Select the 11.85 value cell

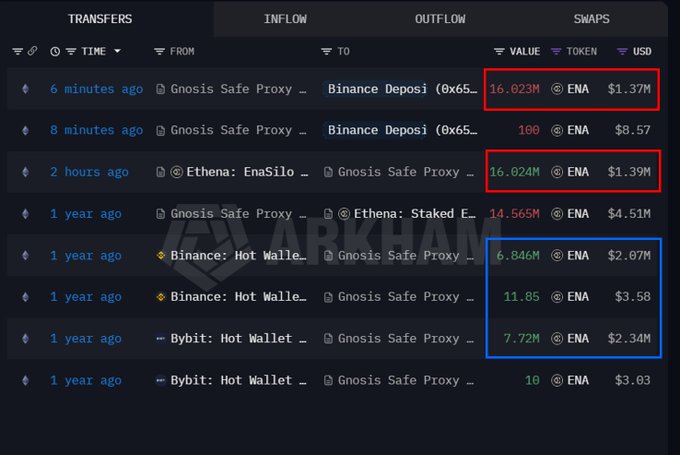[521, 297]
